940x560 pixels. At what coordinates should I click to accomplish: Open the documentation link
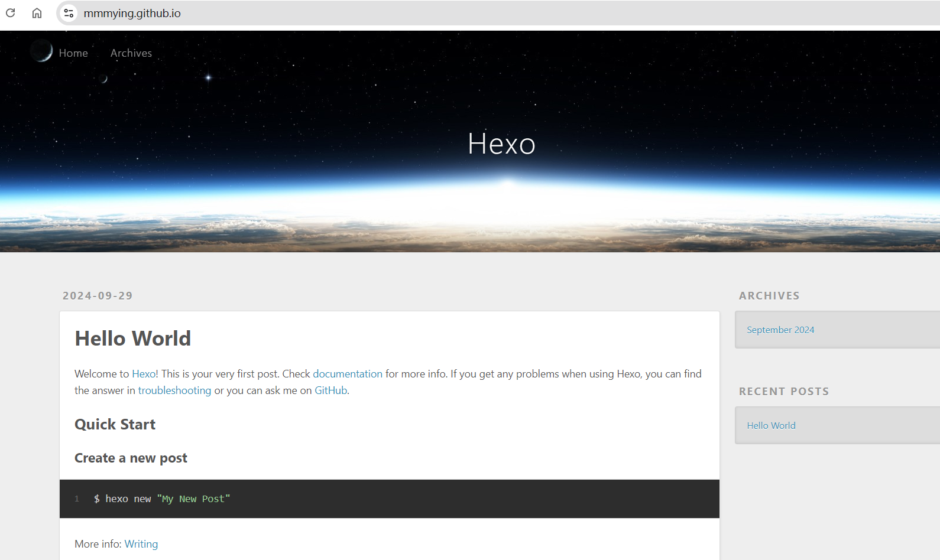(348, 374)
